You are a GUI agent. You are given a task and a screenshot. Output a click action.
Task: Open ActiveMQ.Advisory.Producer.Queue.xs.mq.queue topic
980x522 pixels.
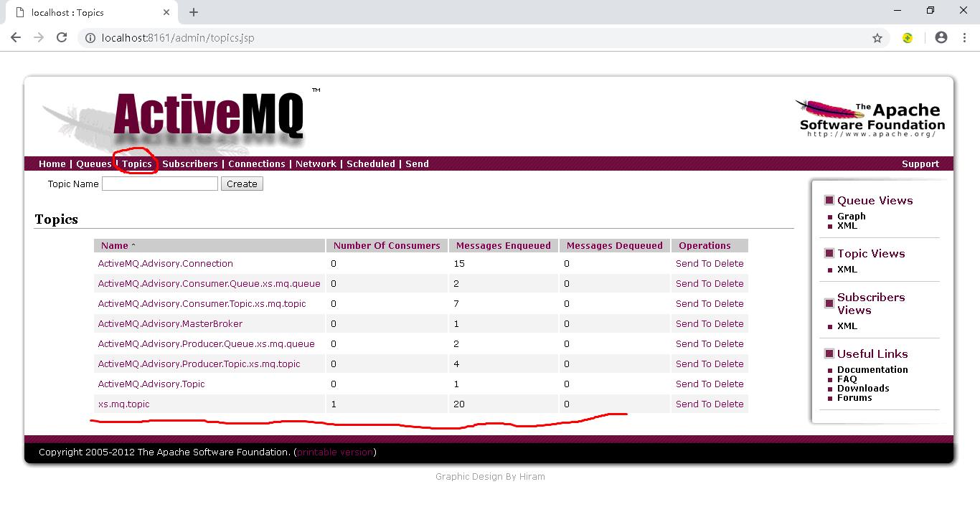coord(207,343)
